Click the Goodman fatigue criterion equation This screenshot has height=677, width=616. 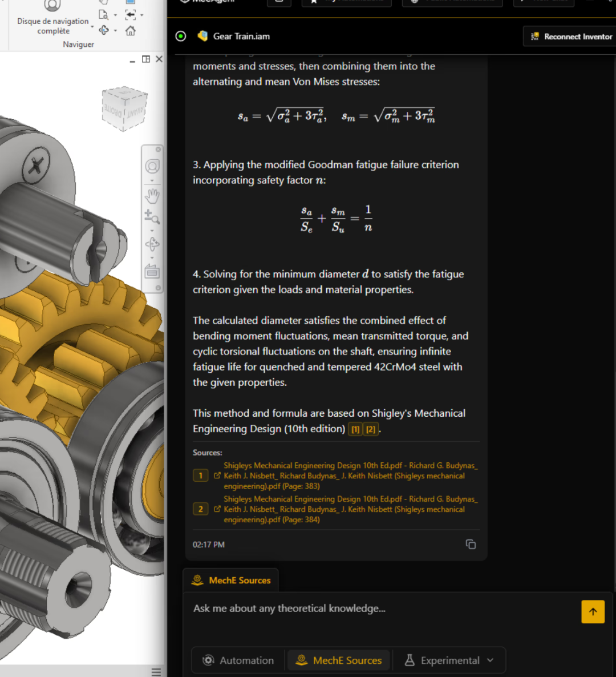point(337,219)
